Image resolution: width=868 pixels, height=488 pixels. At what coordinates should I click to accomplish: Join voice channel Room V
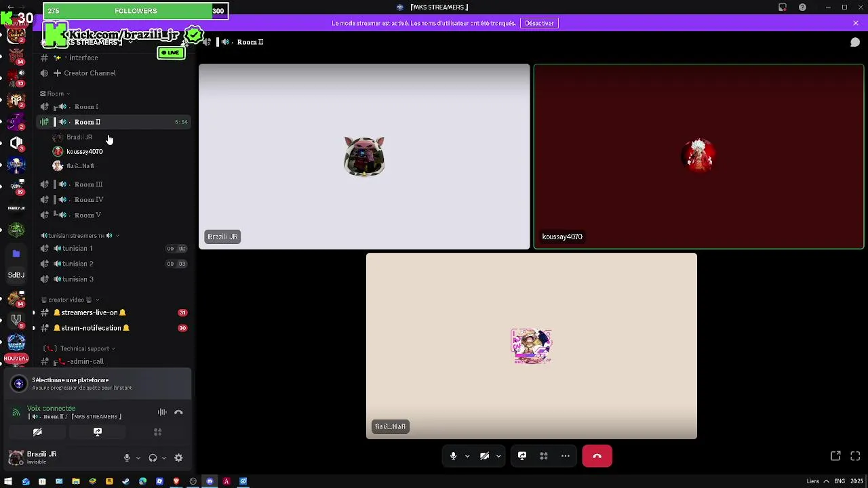pyautogui.click(x=113, y=215)
